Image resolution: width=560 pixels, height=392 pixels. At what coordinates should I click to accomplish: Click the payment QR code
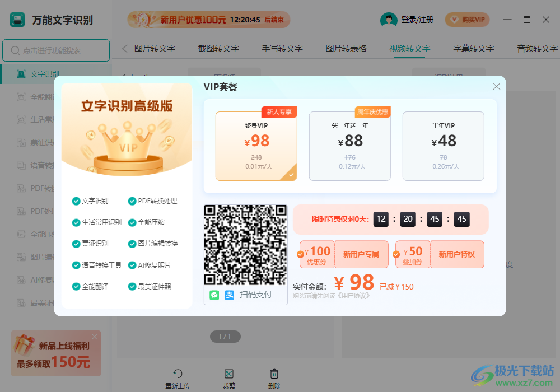click(x=245, y=245)
